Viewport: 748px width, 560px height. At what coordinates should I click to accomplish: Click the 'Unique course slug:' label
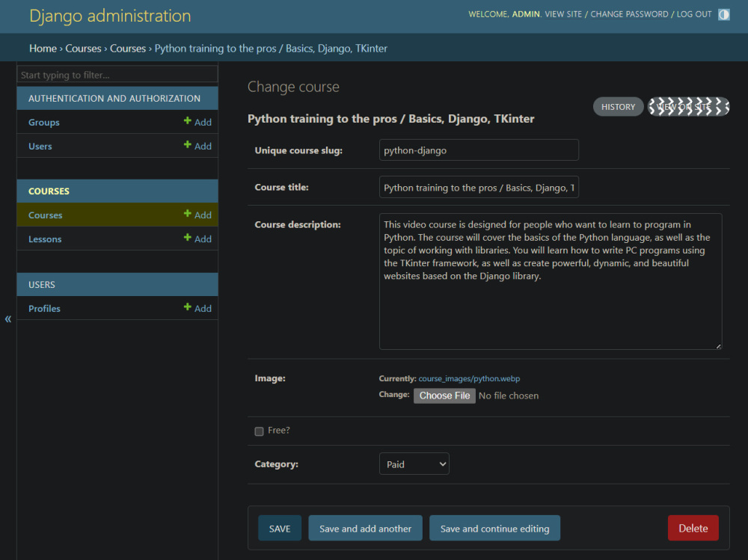pyautogui.click(x=298, y=150)
